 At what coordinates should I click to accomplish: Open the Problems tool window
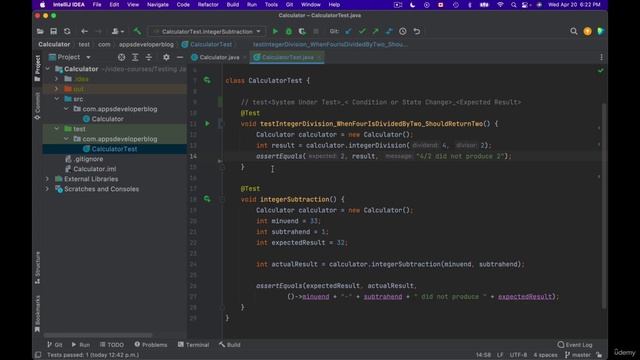[151, 345]
